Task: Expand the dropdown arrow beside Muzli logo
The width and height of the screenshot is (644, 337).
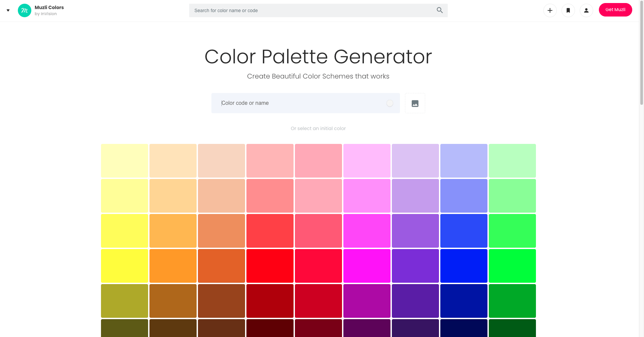Action: [x=8, y=10]
